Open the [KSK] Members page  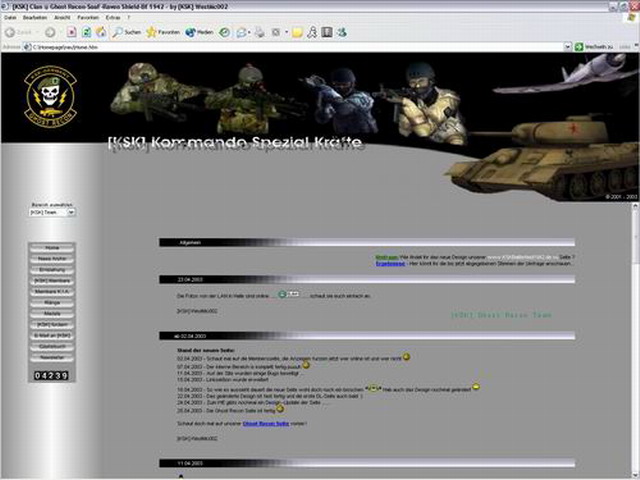tap(52, 281)
